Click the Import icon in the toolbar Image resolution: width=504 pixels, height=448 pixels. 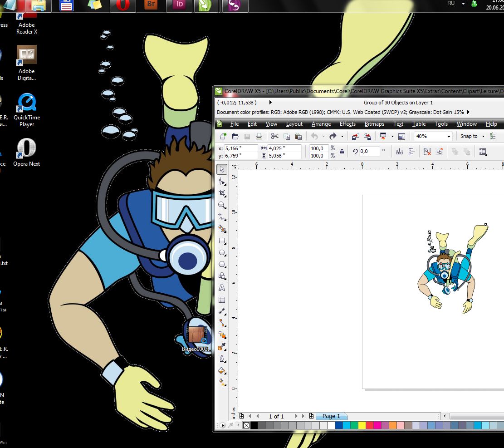pos(356,136)
